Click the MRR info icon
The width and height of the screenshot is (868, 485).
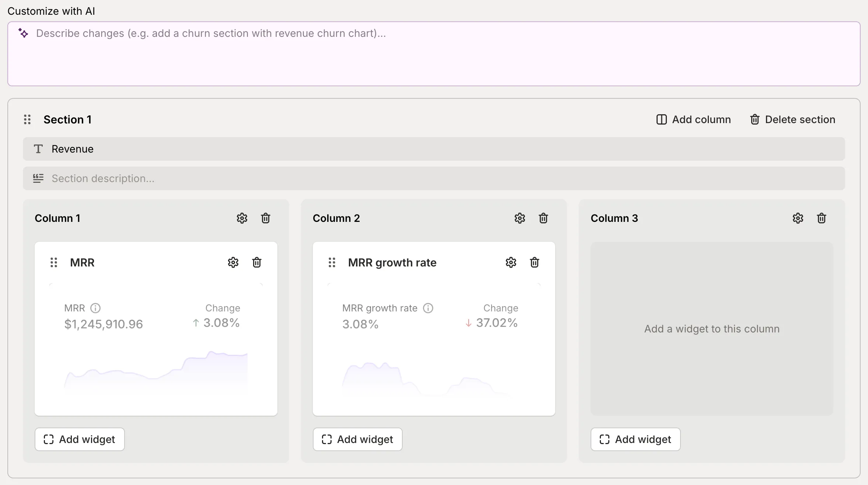(x=95, y=308)
